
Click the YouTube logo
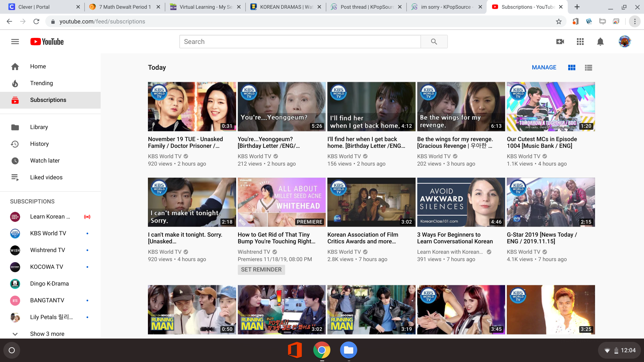[x=47, y=42]
